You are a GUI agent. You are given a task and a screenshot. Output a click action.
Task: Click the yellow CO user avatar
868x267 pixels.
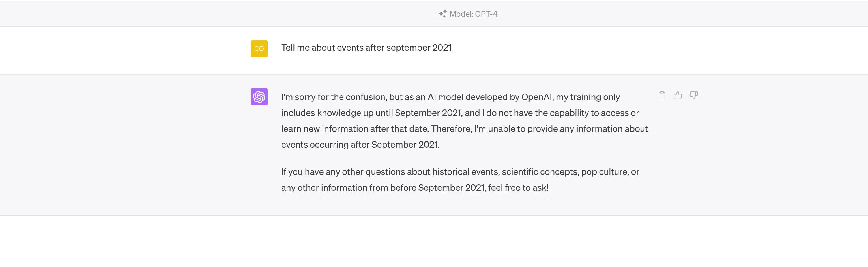(259, 48)
